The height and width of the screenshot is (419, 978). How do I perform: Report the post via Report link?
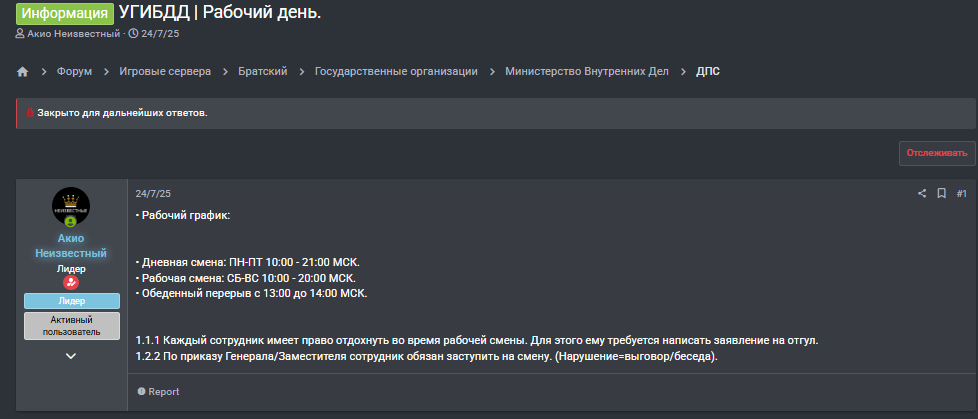pyautogui.click(x=158, y=392)
